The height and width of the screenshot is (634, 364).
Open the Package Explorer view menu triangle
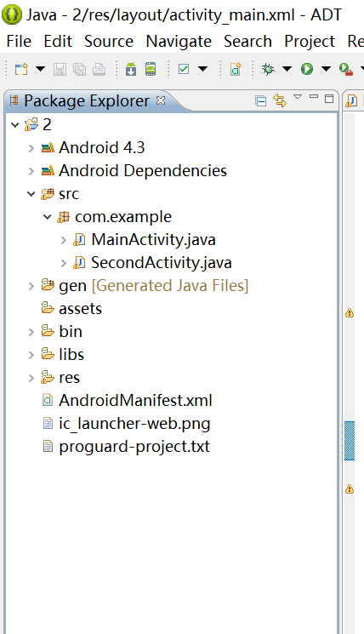click(298, 97)
